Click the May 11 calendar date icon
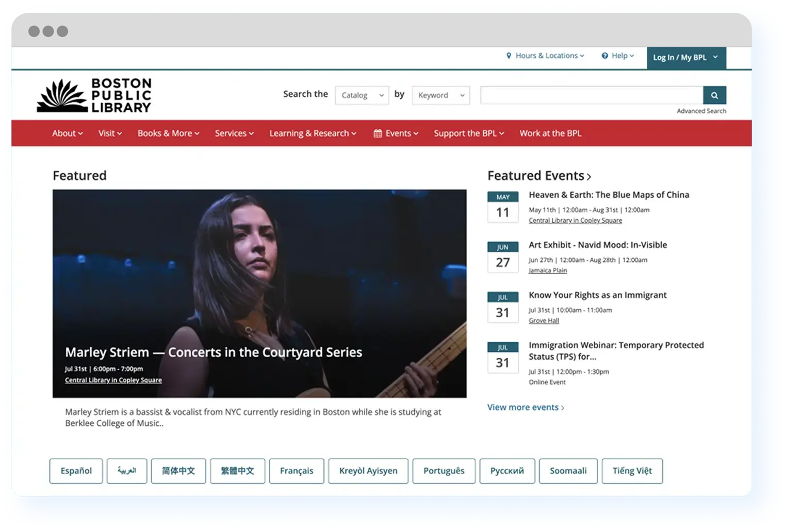 coord(502,207)
